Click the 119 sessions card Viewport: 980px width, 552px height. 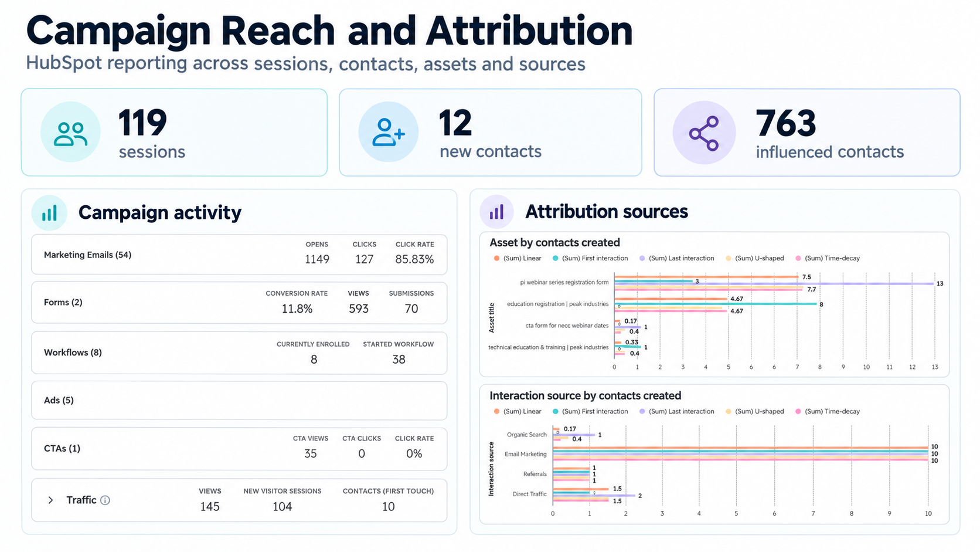click(x=174, y=133)
